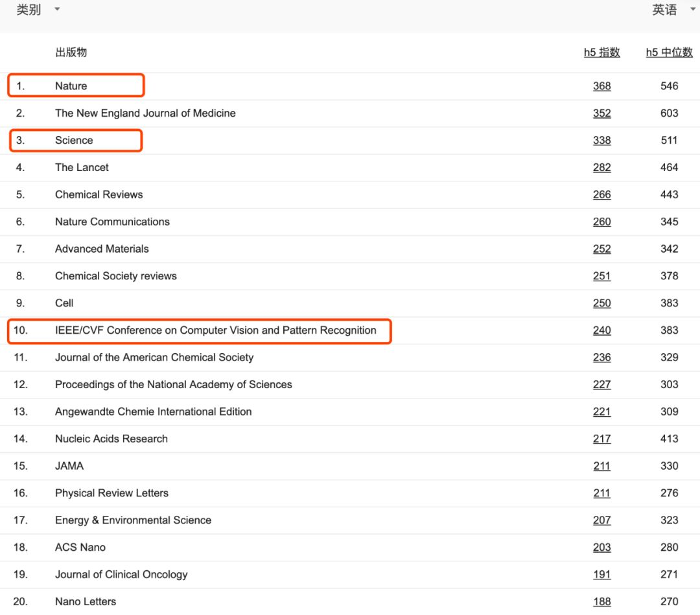Open Advanced Materials' h5-index 252
Viewport: 700px width, 615px height.
pos(601,249)
